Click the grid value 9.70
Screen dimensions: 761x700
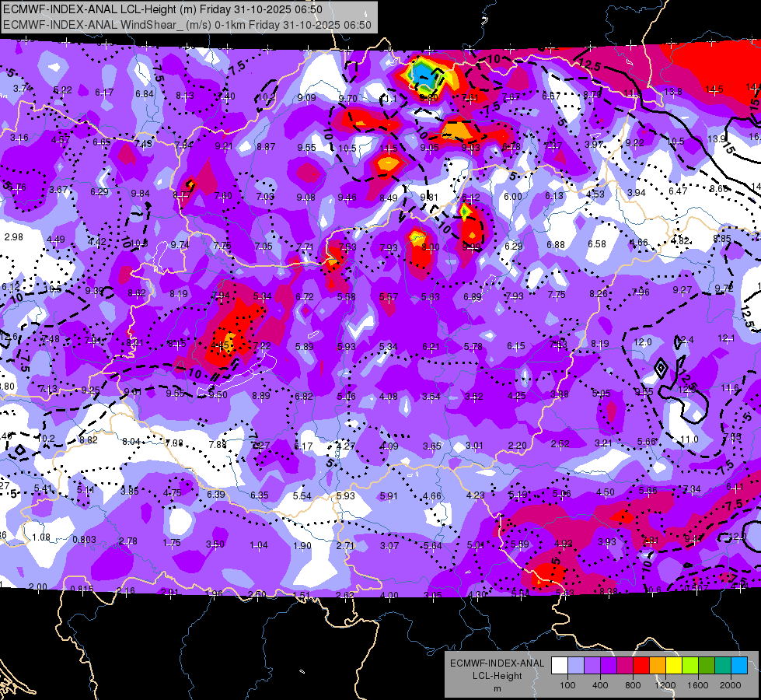[x=348, y=99]
